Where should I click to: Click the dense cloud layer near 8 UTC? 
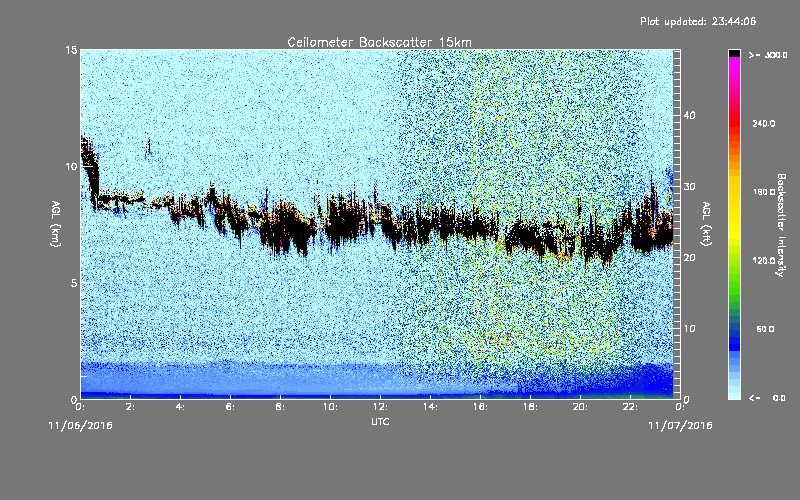pos(286,230)
